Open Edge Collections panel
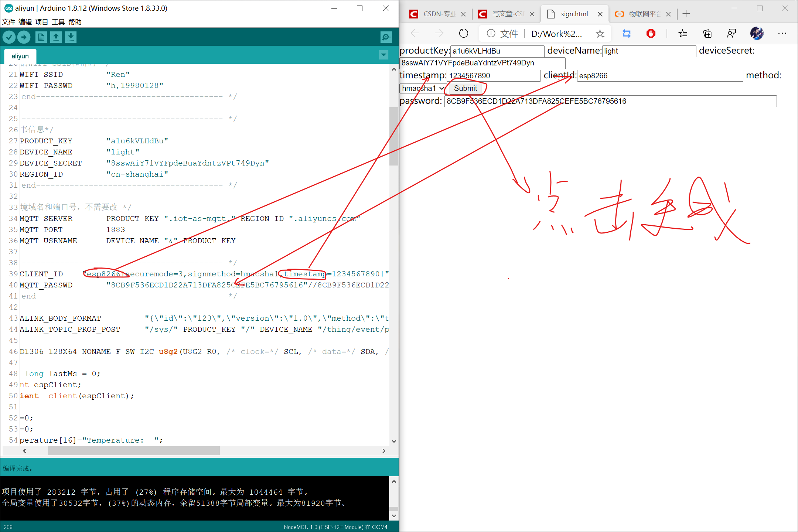The width and height of the screenshot is (798, 532). tap(707, 33)
